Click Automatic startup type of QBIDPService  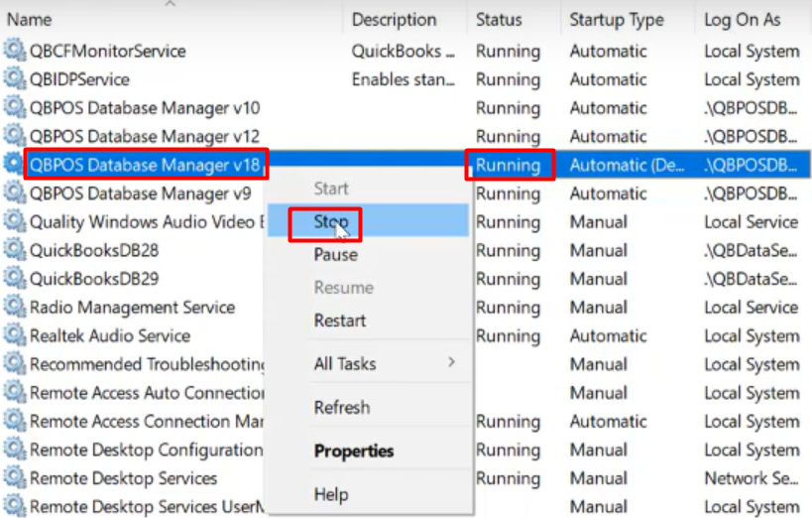609,79
